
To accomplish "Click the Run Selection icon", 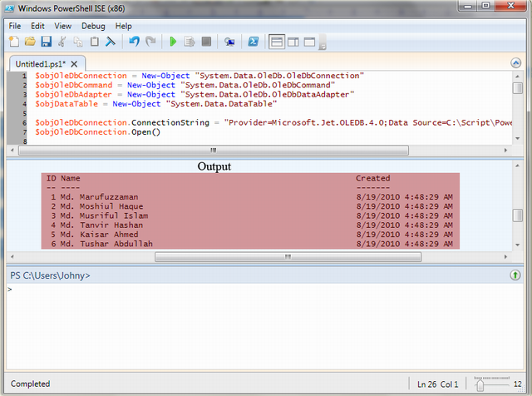I will pyautogui.click(x=190, y=42).
